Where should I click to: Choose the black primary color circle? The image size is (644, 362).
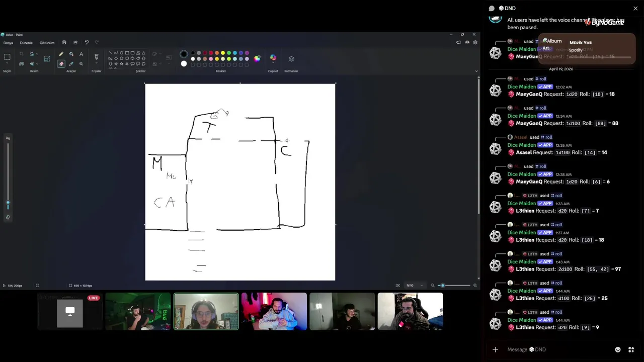pos(184,54)
